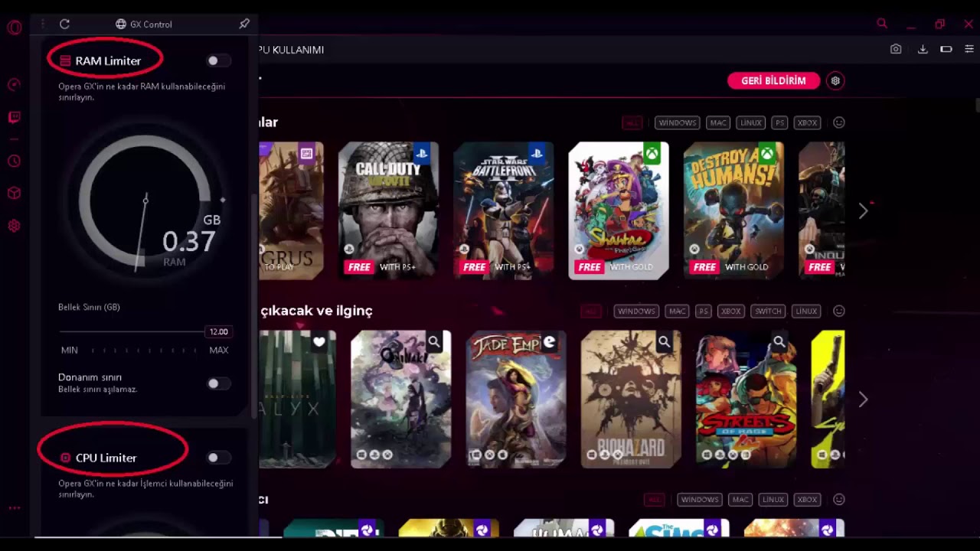Select WINDOWS filter in the free games row

pos(678,122)
